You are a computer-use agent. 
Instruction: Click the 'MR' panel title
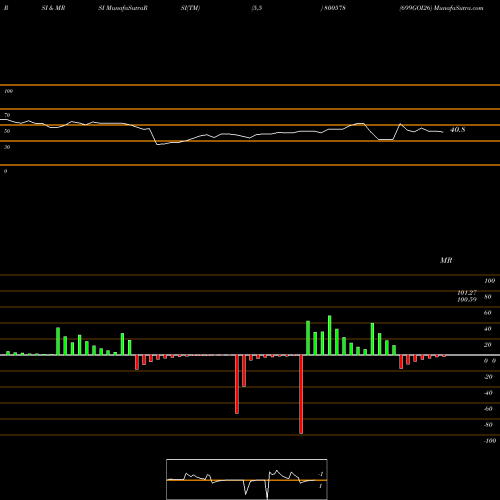pyautogui.click(x=446, y=260)
